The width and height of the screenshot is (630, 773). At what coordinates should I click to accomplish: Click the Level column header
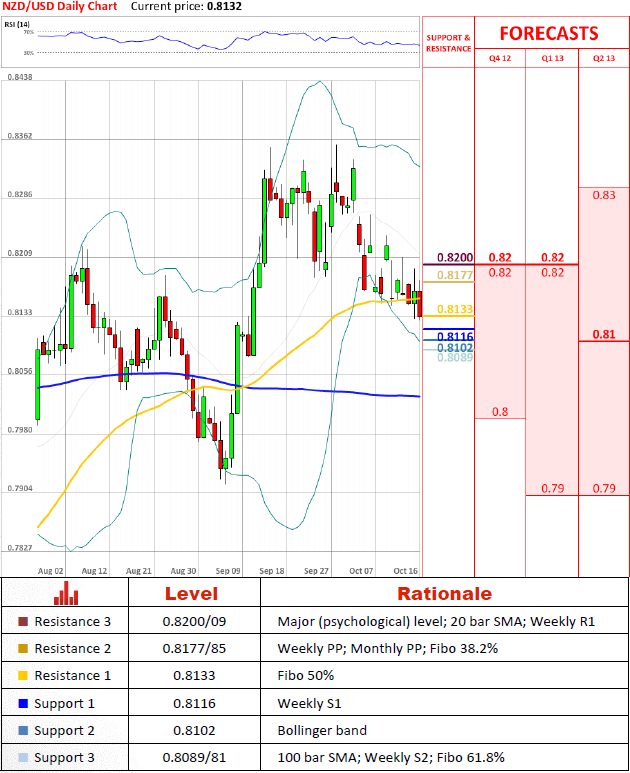[x=190, y=593]
